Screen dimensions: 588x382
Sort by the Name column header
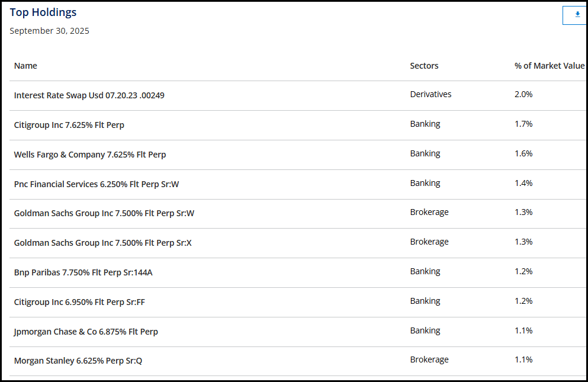click(x=25, y=66)
